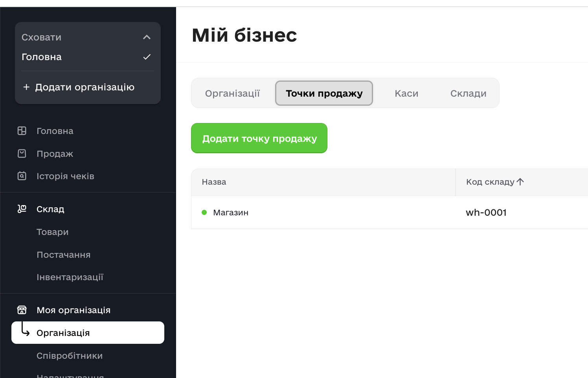
Task: Collapse the Моя організація sidebar section
Action: 73,310
